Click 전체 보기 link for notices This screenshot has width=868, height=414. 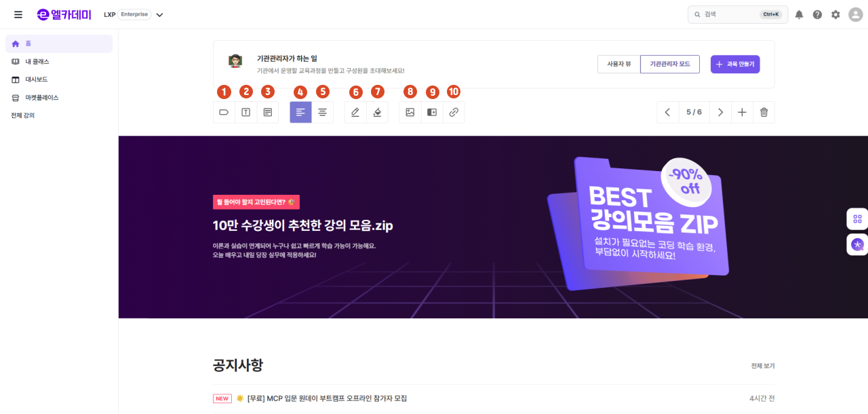[x=762, y=366]
